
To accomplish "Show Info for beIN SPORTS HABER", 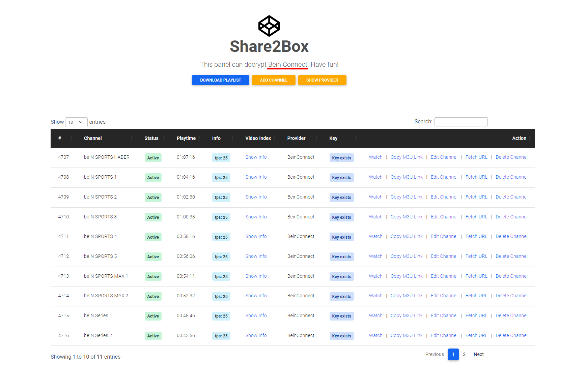I will click(256, 157).
